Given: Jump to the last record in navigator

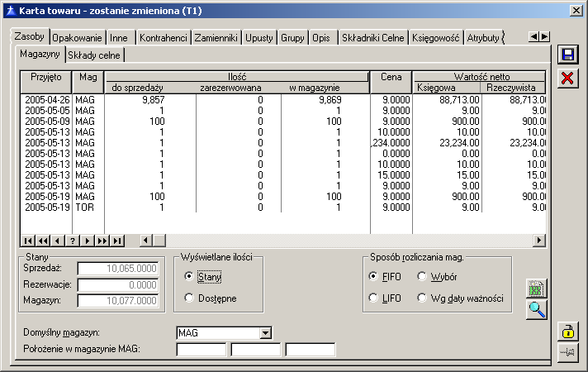Looking at the screenshot, I should pos(117,241).
